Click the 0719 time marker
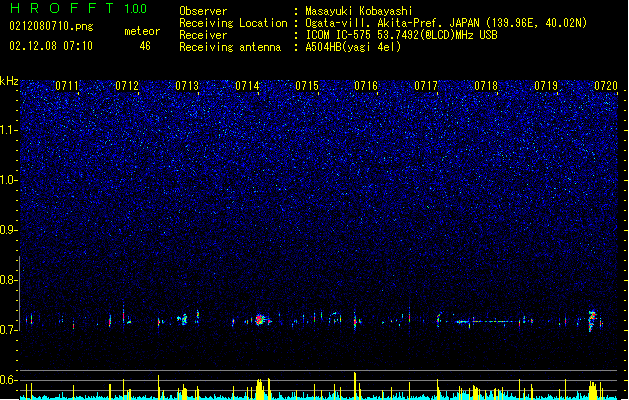This screenshot has width=629, height=400. pyautogui.click(x=546, y=86)
